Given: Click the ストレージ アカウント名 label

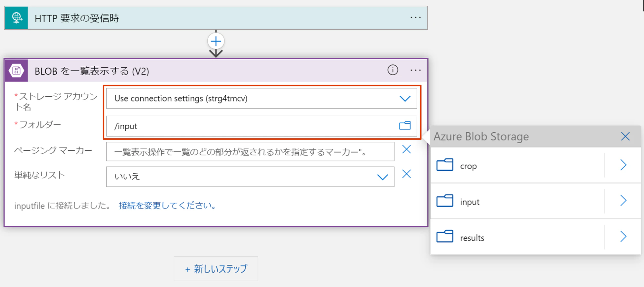Looking at the screenshot, I should coord(56,101).
